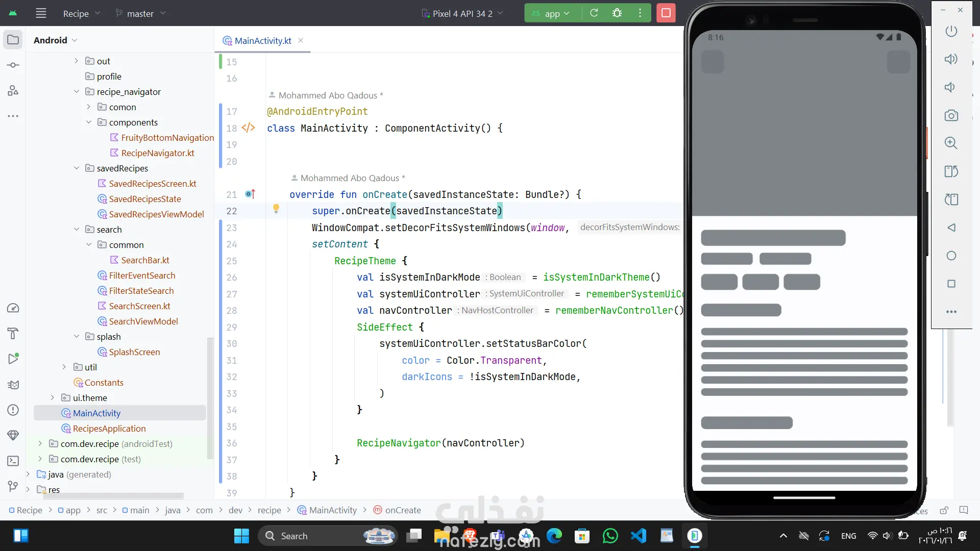Close the MainActivity.kt editor tab

[301, 40]
